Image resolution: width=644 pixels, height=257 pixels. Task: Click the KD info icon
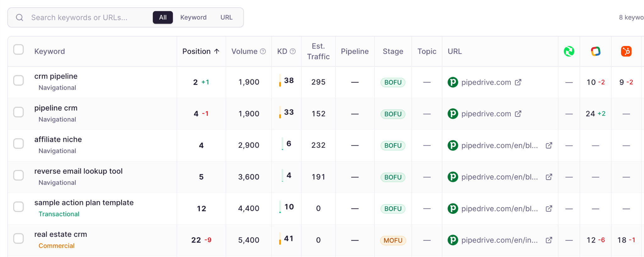[x=292, y=51]
